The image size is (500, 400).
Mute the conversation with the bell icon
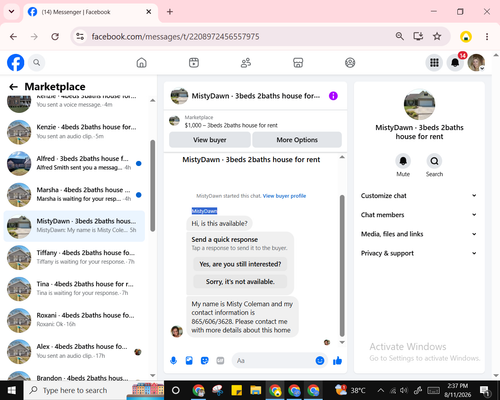[x=403, y=161]
